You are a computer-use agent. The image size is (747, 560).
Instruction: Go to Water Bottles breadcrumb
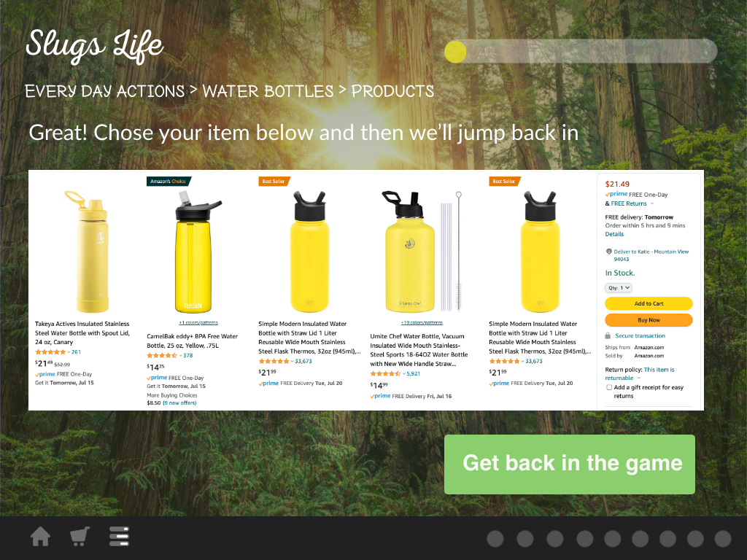268,91
